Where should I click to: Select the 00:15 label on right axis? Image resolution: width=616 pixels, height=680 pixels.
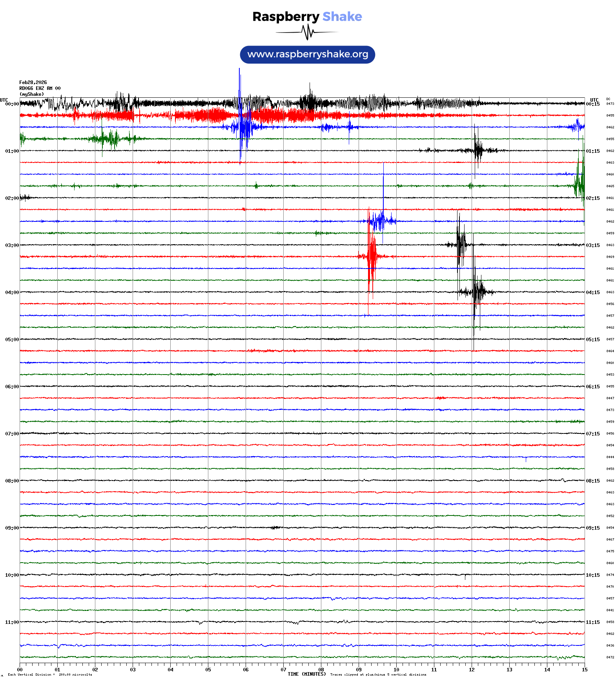[x=592, y=104]
